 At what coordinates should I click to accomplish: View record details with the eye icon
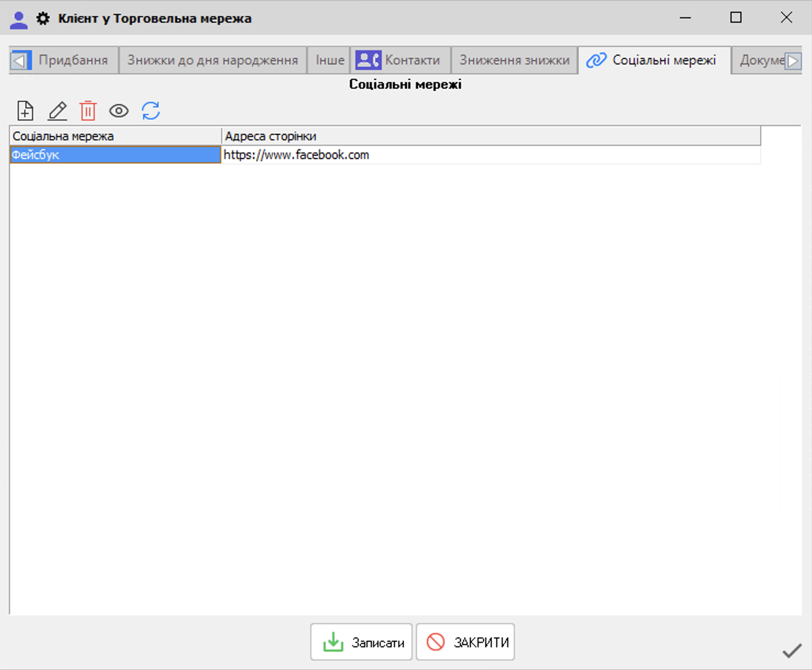[119, 111]
